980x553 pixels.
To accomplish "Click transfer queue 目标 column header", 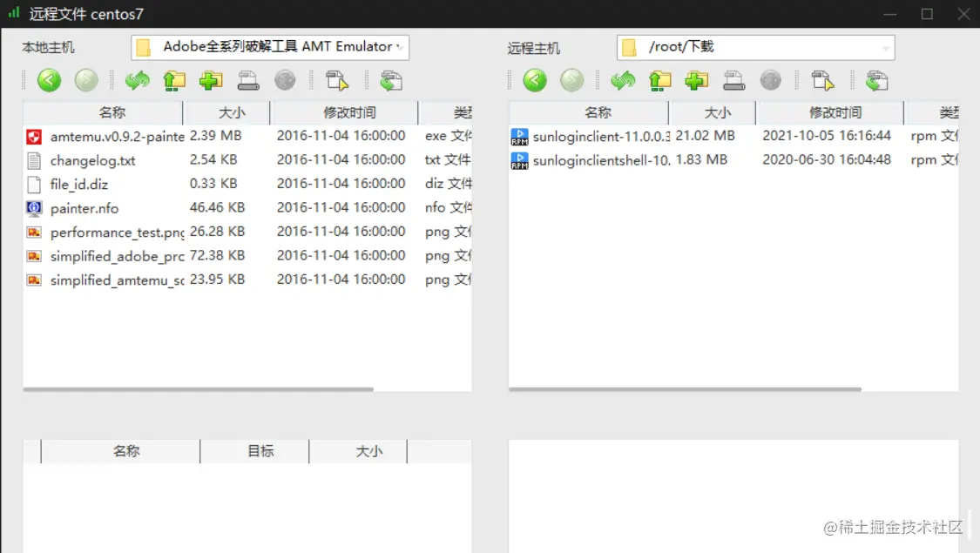I will tap(255, 451).
